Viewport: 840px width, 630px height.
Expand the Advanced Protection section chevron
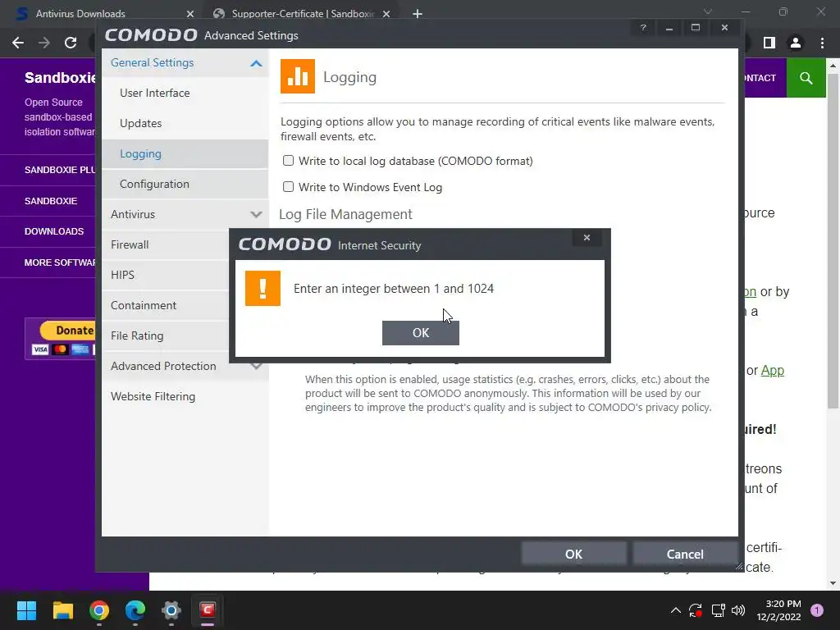click(256, 367)
